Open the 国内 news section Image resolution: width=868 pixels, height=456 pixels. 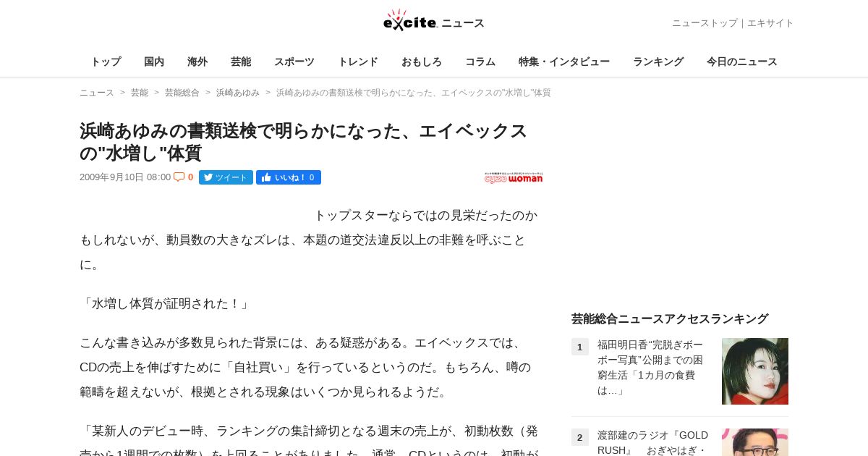coord(154,62)
